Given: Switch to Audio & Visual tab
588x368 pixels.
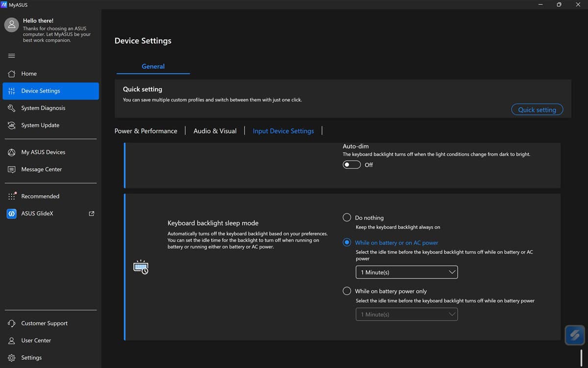Looking at the screenshot, I should tap(215, 131).
